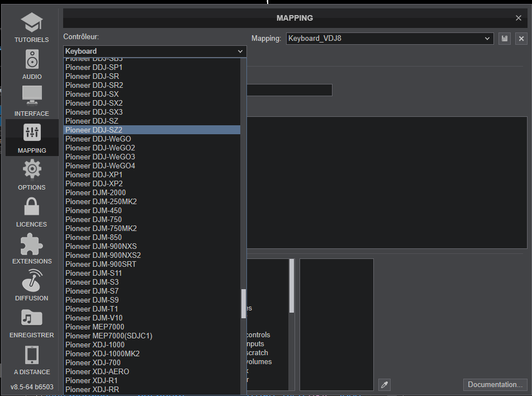532x396 pixels.
Task: Pick Pioneer DDJ-WeGO2 entry
Action: coord(151,148)
